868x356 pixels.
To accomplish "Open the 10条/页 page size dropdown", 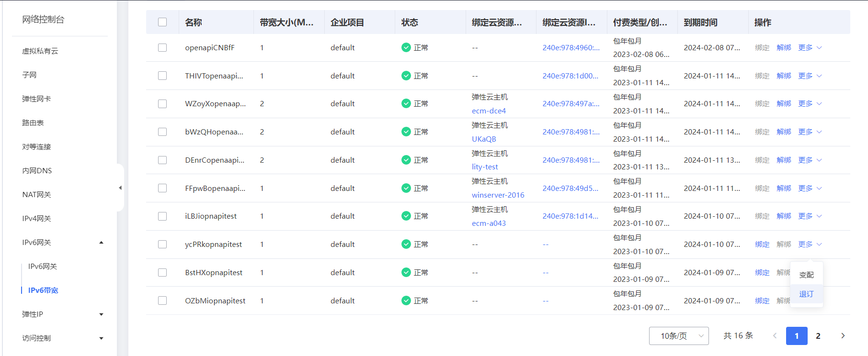I will click(x=678, y=336).
